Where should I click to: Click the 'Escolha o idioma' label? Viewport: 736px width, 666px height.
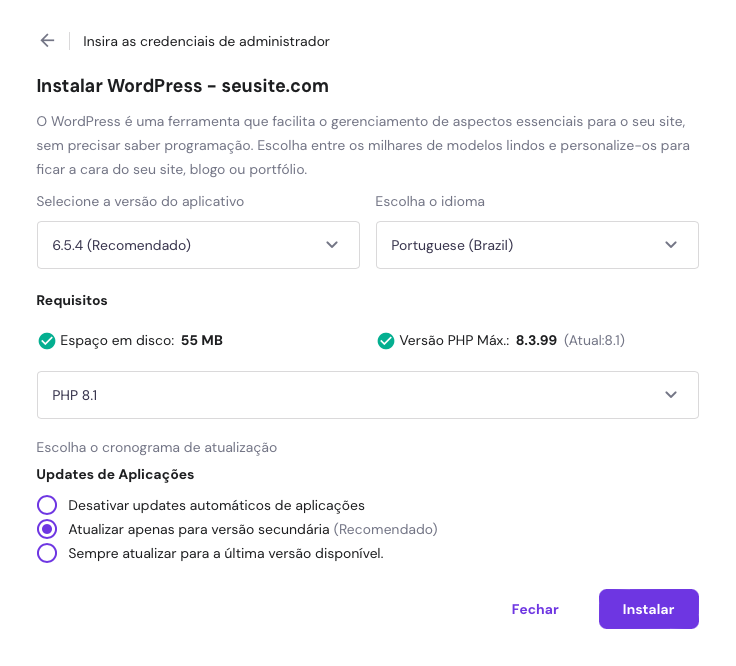point(430,201)
